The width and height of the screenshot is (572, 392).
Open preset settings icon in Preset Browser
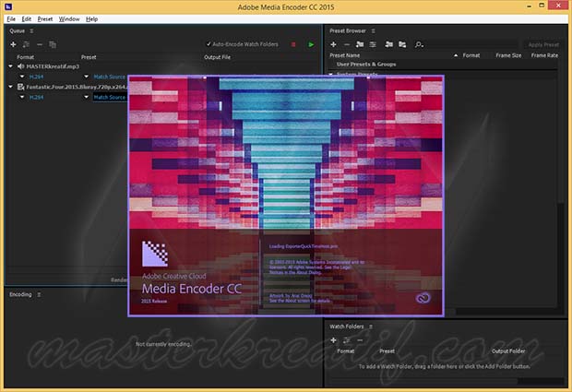[x=373, y=44]
